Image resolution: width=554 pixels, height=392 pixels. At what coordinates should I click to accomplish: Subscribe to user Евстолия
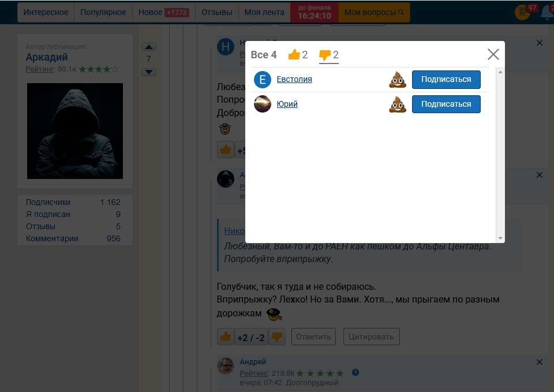pos(446,80)
